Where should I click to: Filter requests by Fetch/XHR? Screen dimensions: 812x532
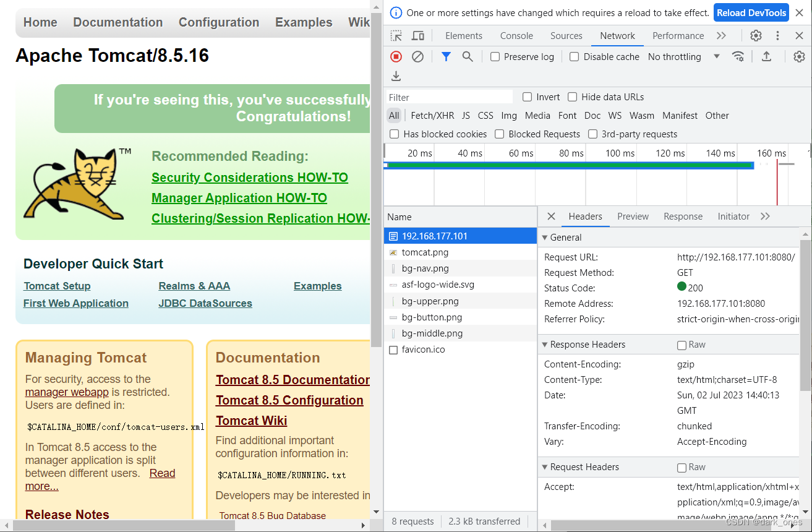click(432, 116)
